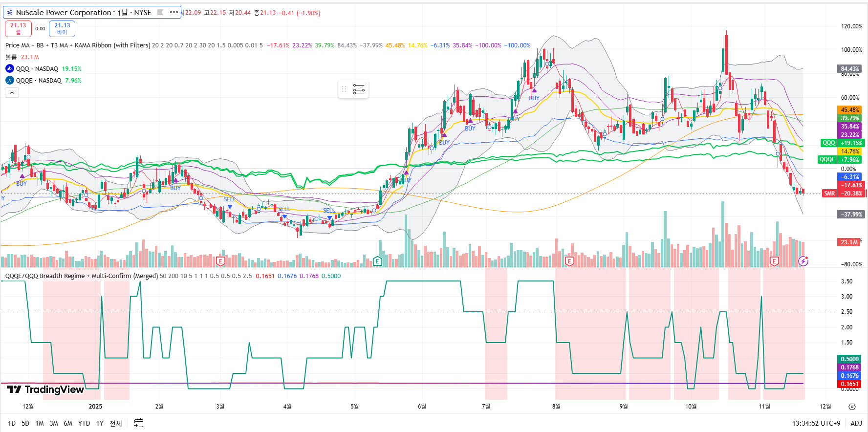This screenshot has width=868, height=432.
Task: Click the SMR price label on scale
Action: tap(829, 194)
